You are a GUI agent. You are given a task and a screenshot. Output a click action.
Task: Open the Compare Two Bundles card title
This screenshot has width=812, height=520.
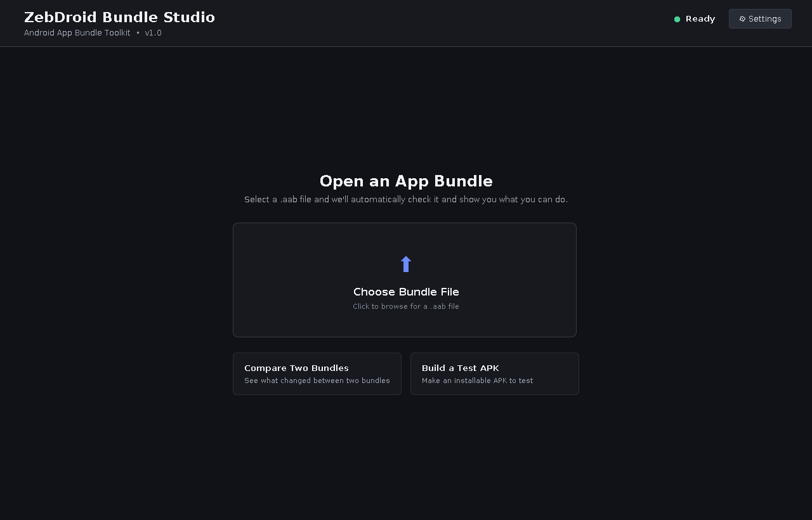tap(296, 368)
